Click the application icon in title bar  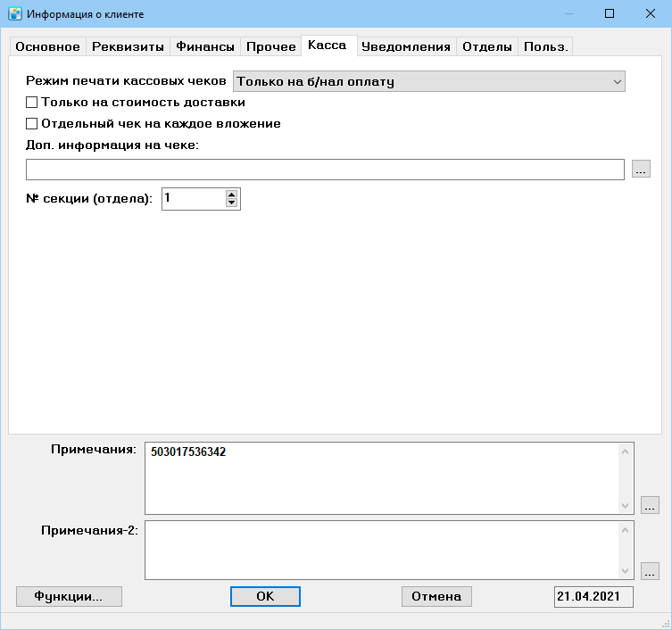coord(15,13)
